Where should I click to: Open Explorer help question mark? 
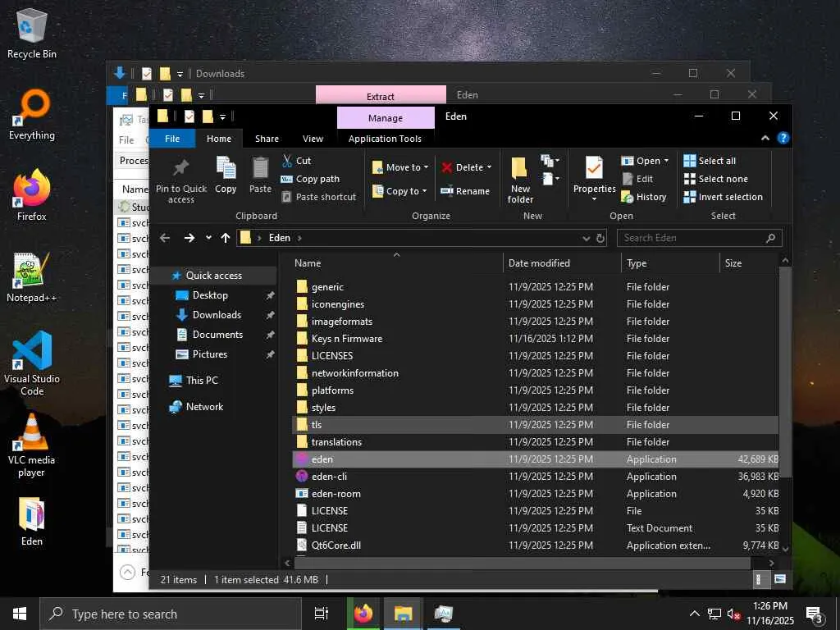coord(783,138)
